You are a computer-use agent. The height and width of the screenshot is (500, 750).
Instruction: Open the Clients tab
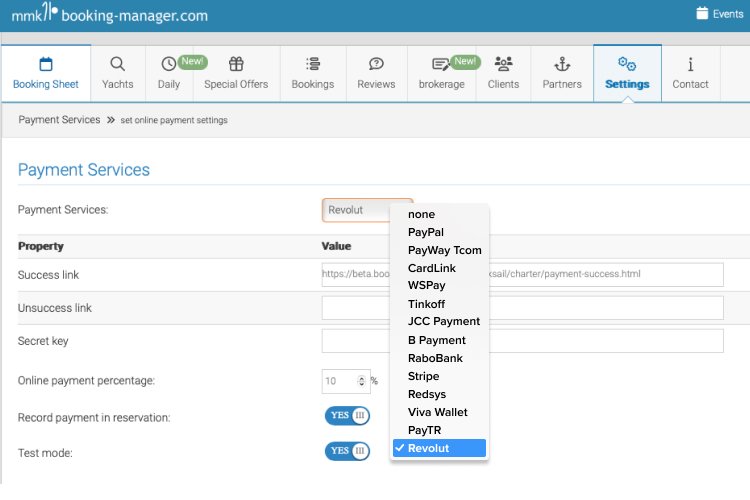click(503, 73)
